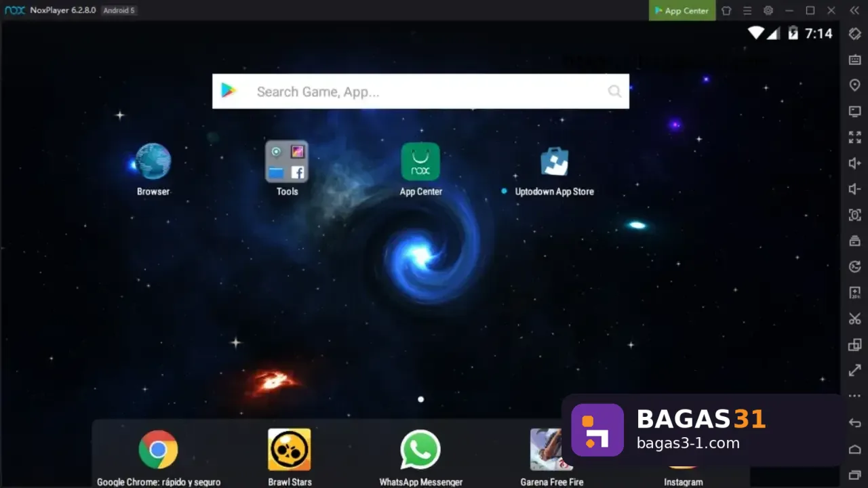Take a screenshot with sidebar tool
This screenshot has width=868, height=488.
pyautogui.click(x=855, y=215)
